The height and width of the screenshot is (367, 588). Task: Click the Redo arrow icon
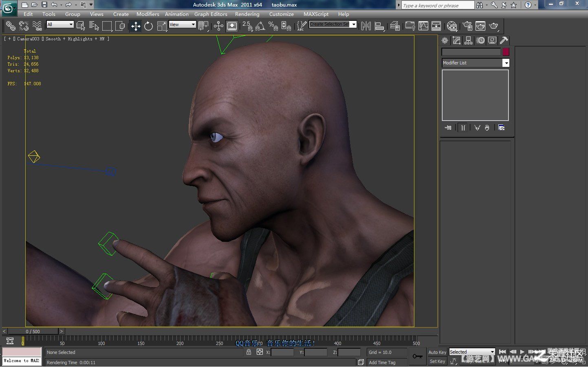[x=68, y=5]
